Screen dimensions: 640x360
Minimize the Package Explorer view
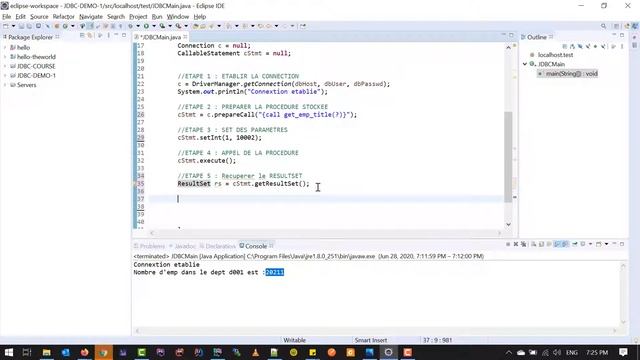coord(116,36)
